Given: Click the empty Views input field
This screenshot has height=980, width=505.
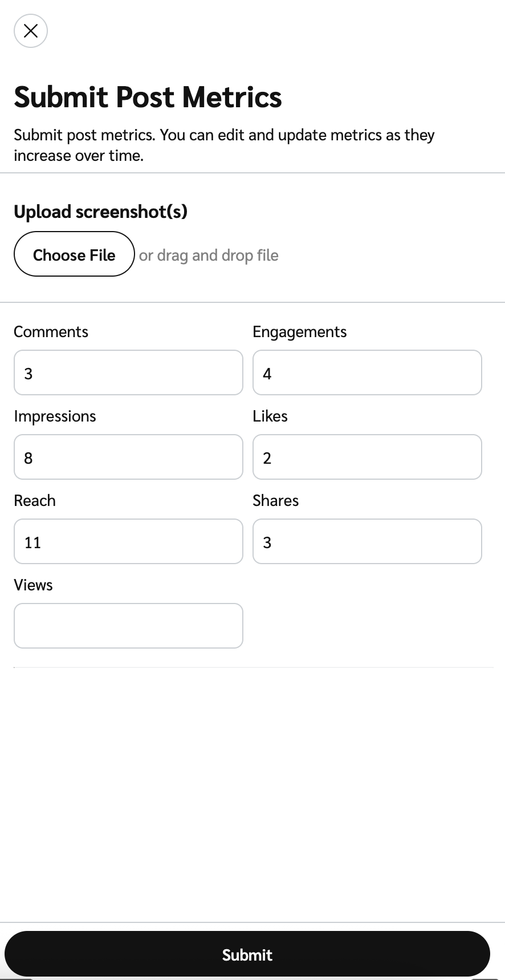Looking at the screenshot, I should [x=128, y=626].
